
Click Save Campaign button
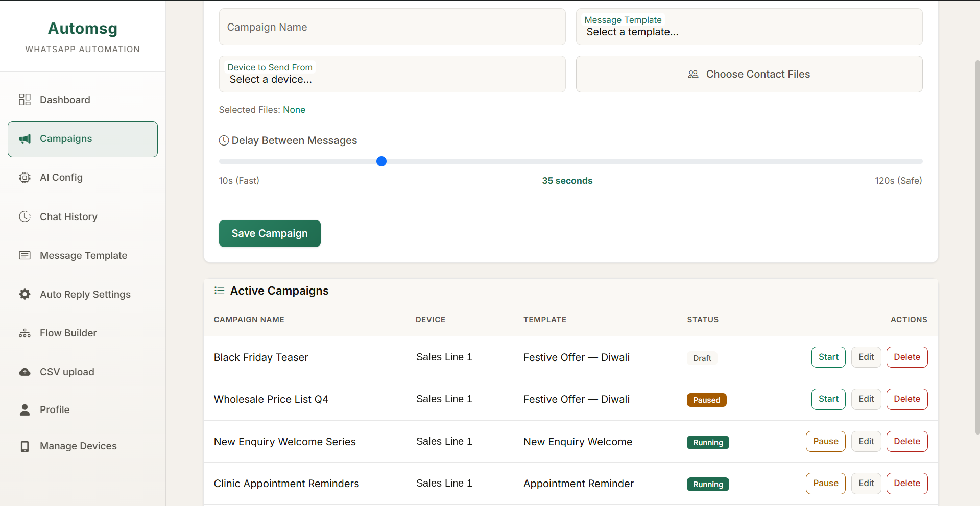[270, 233]
